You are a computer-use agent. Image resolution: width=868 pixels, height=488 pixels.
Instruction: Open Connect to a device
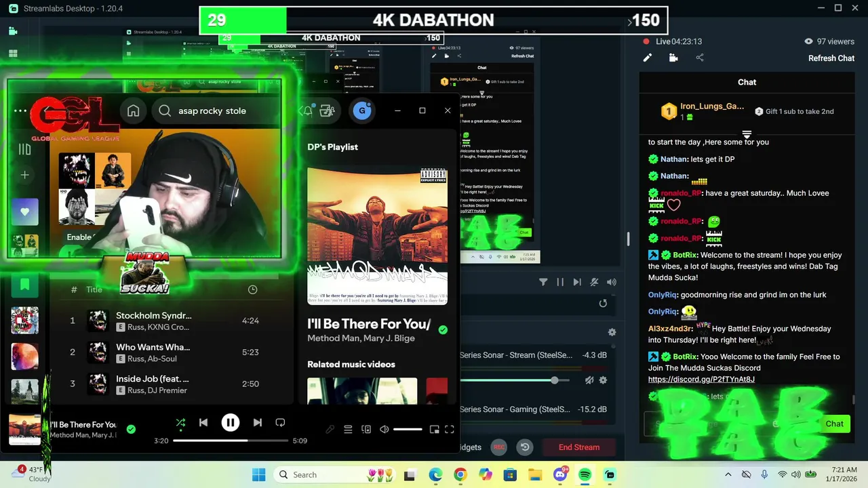(366, 429)
